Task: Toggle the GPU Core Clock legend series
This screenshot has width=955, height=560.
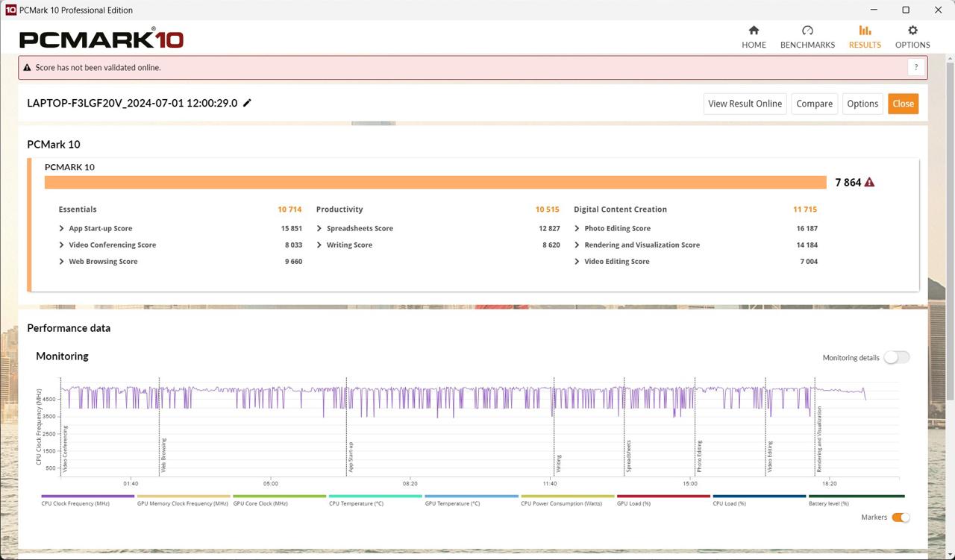Action: point(279,500)
